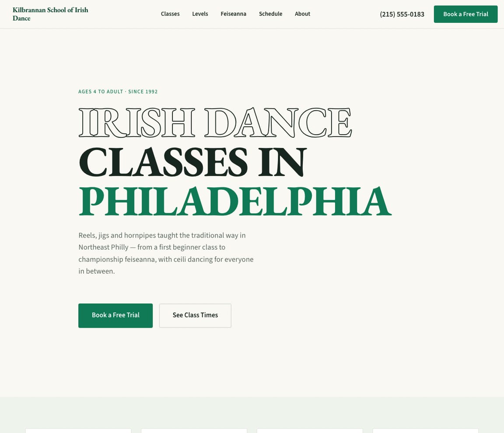The width and height of the screenshot is (504, 433).
Task: Click the outlined 'IRISH DANCE' heading
Action: (x=215, y=122)
